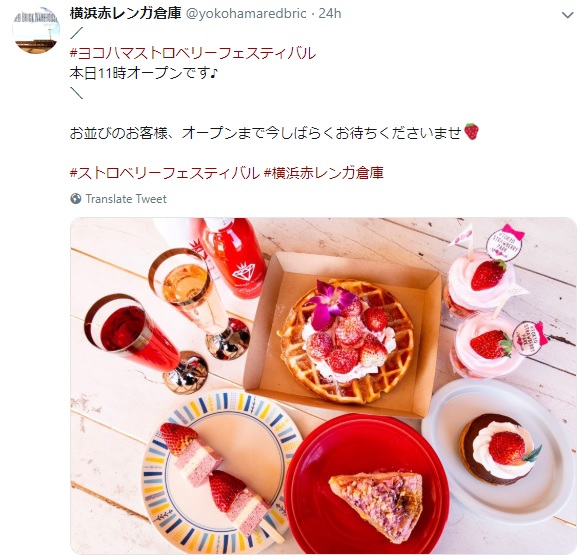The width and height of the screenshot is (582, 559).
Task: Open the tweet options chevron menu
Action: tap(567, 15)
